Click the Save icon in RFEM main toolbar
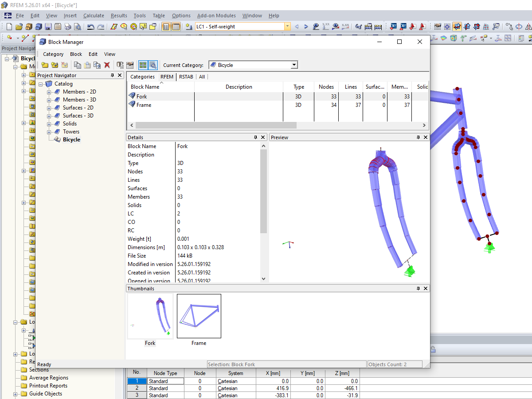 tap(48, 27)
